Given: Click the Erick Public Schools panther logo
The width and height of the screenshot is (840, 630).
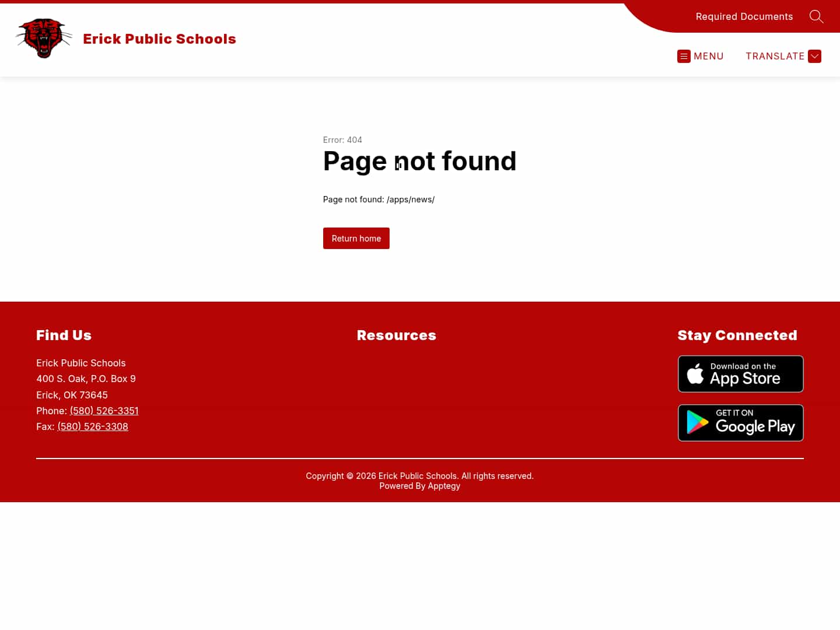Looking at the screenshot, I should [x=44, y=38].
